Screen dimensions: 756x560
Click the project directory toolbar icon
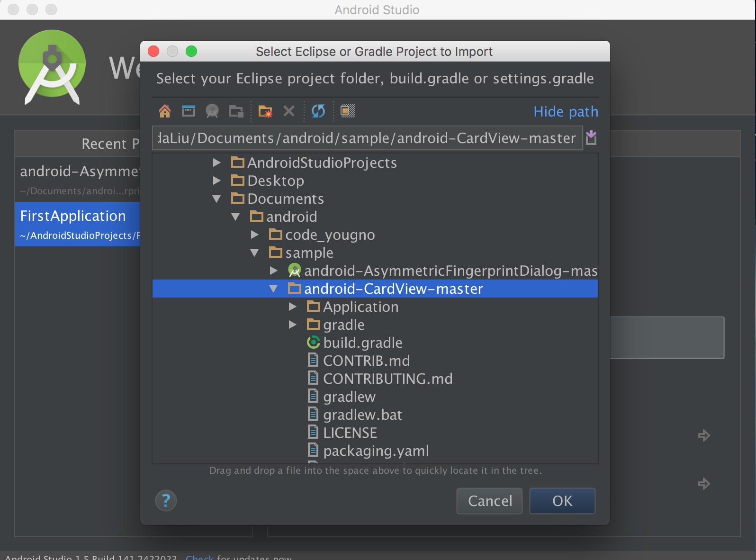tap(212, 111)
